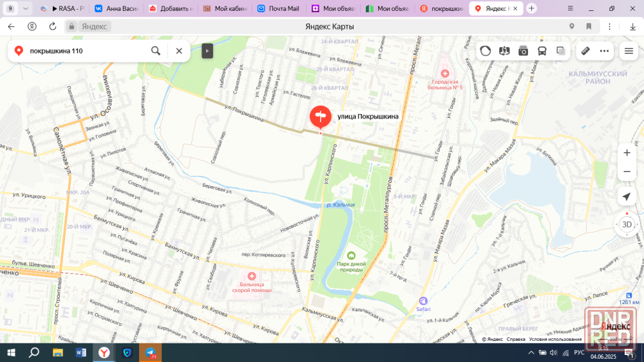
Task: Click Парк дикой природы marker
Action: coord(351,256)
